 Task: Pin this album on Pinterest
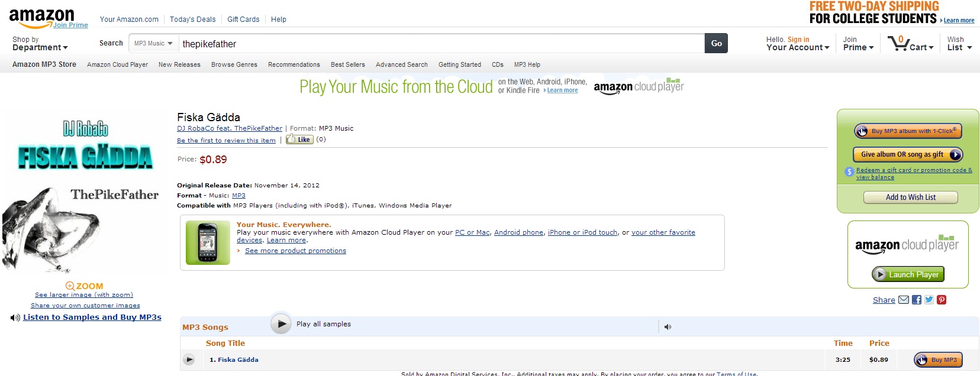pos(942,300)
